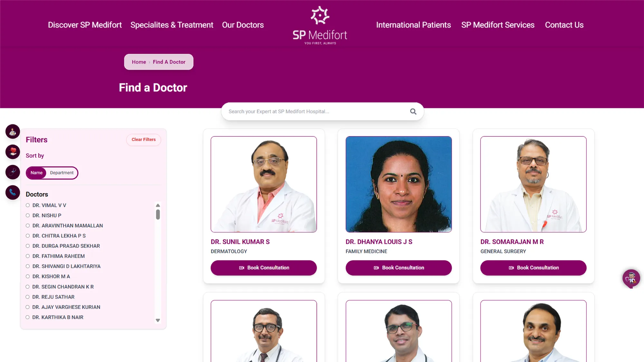Viewport: 644px width, 362px height.
Task: Click the doctor figure sidebar icon
Action: pyautogui.click(x=13, y=132)
